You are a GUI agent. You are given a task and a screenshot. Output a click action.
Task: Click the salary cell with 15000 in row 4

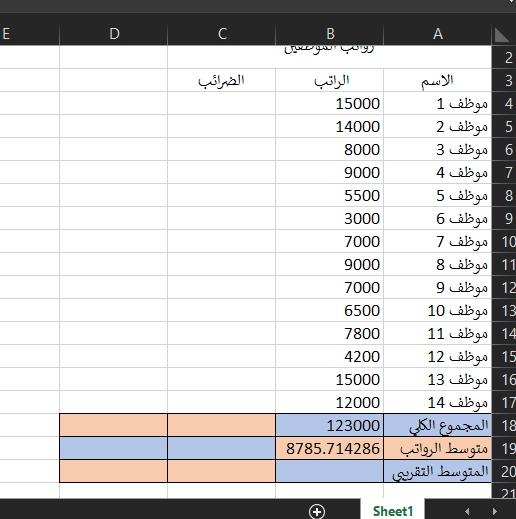coord(330,103)
